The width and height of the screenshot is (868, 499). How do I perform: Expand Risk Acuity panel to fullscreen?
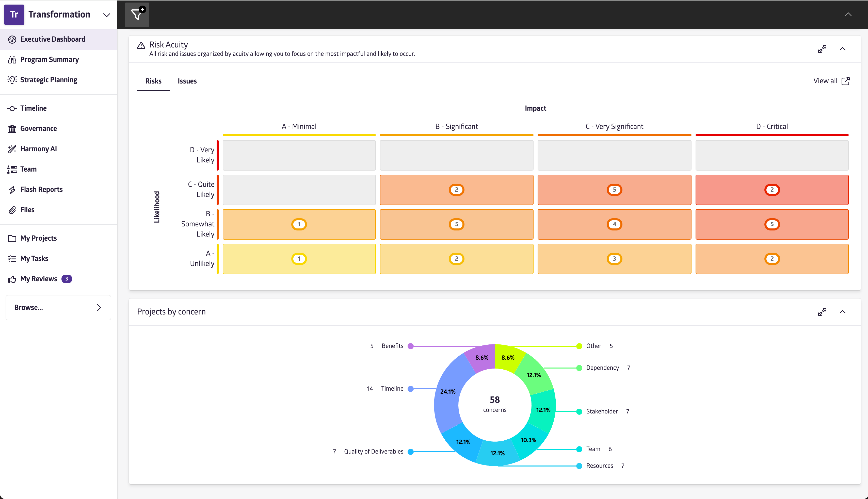[x=822, y=49]
